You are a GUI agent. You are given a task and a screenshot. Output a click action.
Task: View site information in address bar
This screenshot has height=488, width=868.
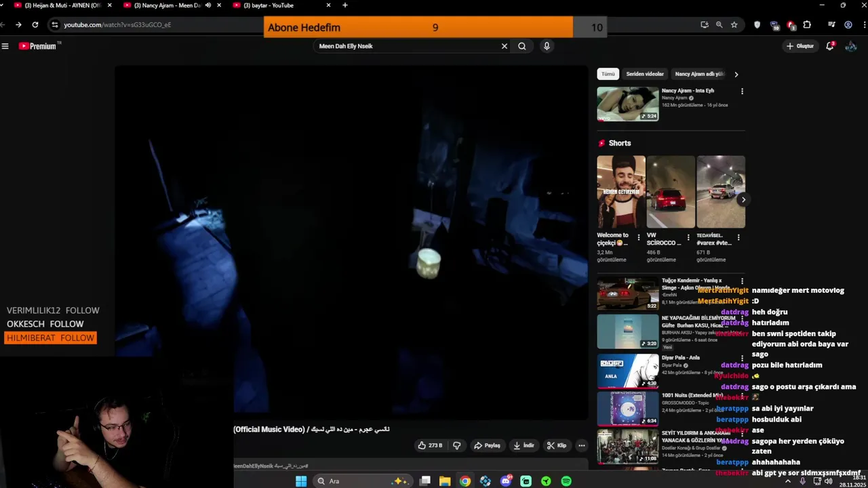point(54,24)
